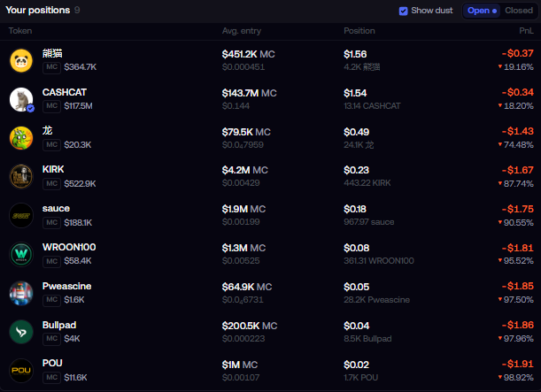Viewport: 541px width, 392px height.
Task: Click the MC badge beside $117.5M
Action: 51,106
